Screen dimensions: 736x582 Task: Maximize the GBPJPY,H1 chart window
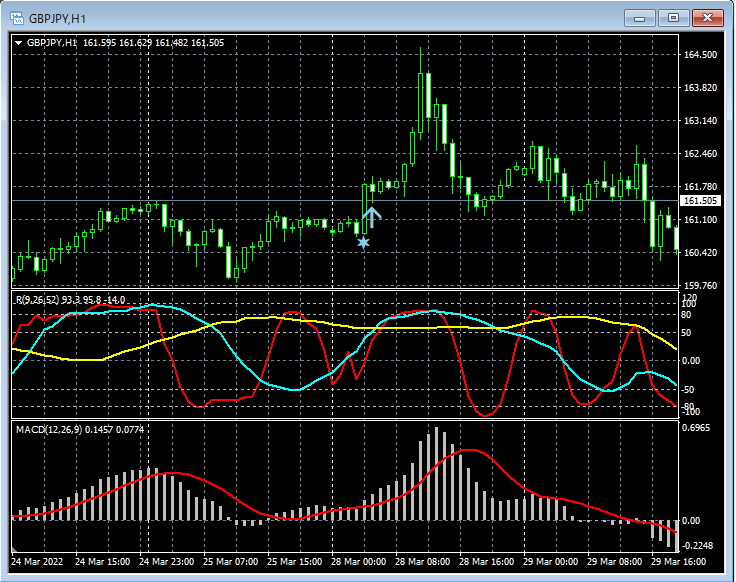pyautogui.click(x=673, y=17)
